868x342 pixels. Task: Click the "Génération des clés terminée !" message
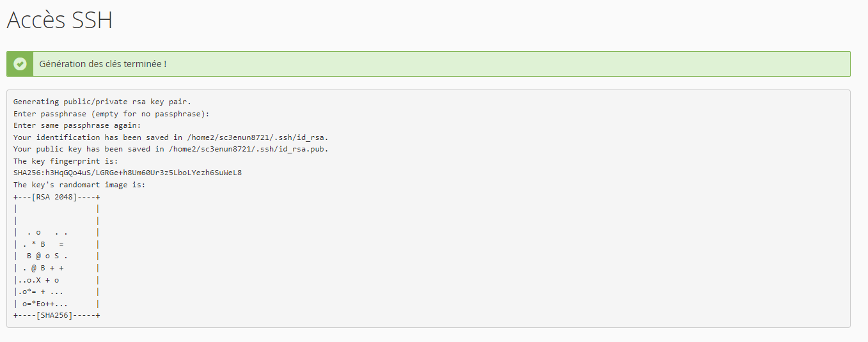pyautogui.click(x=103, y=64)
